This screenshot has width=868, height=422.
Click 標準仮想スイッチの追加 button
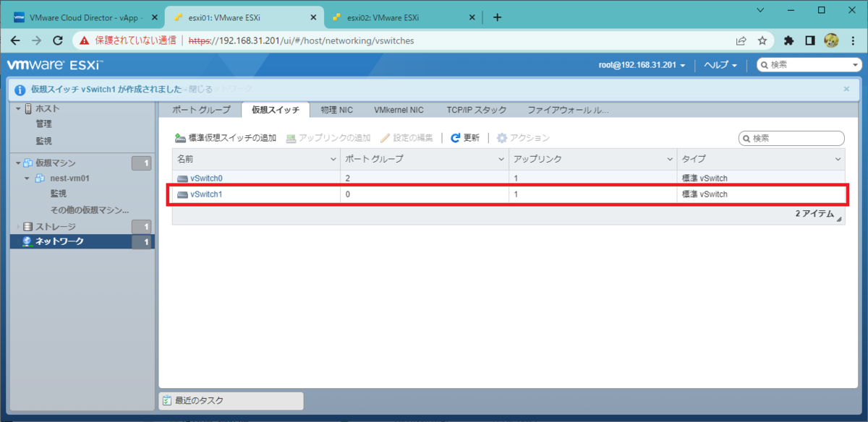226,138
